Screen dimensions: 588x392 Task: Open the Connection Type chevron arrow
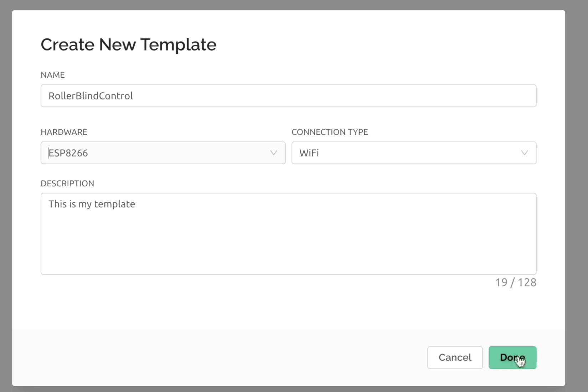524,153
